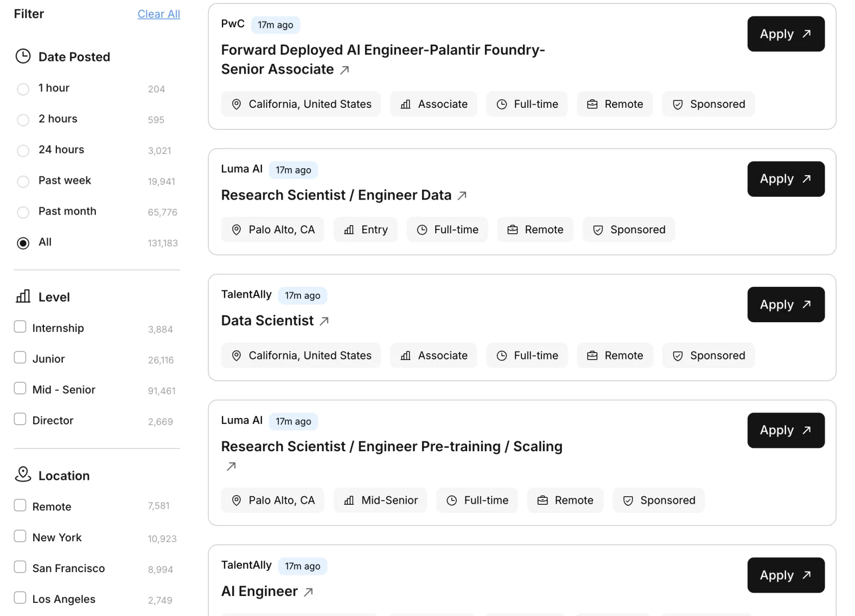Screen dimensions: 855x616
Task: Click the Remote tag on TalentAlly Data Scientist
Action: point(615,356)
